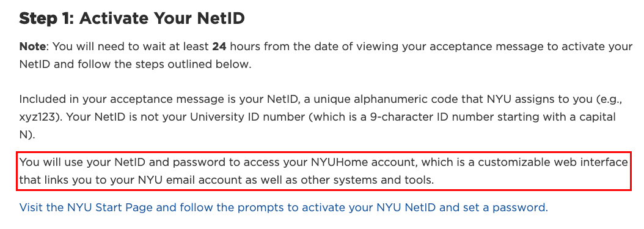
Task: Click the bold "Note" label
Action: click(32, 47)
